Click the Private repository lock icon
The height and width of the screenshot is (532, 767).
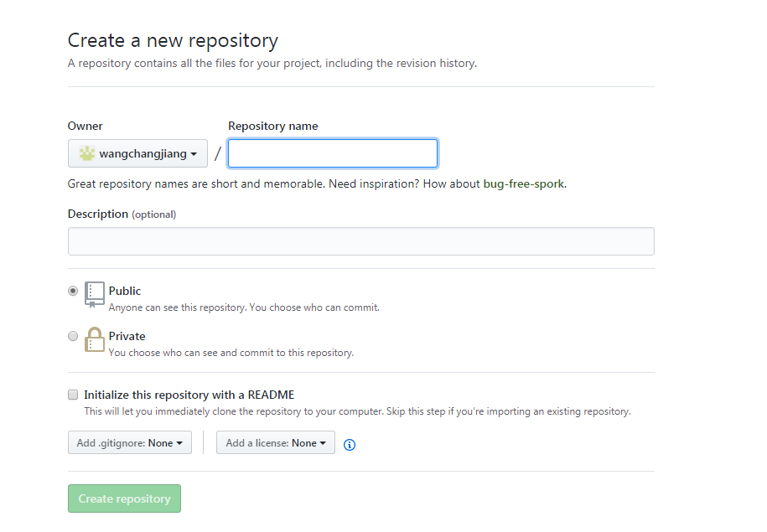[95, 339]
